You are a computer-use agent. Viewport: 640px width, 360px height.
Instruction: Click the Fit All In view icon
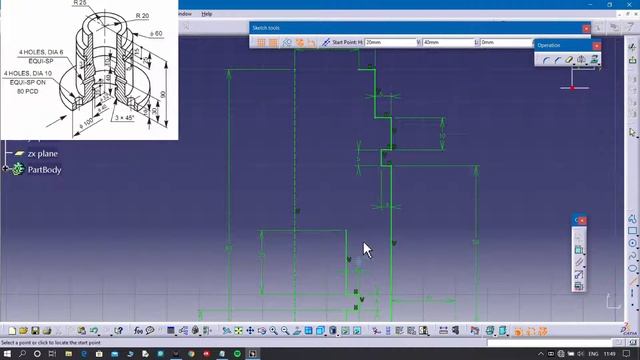(x=238, y=331)
